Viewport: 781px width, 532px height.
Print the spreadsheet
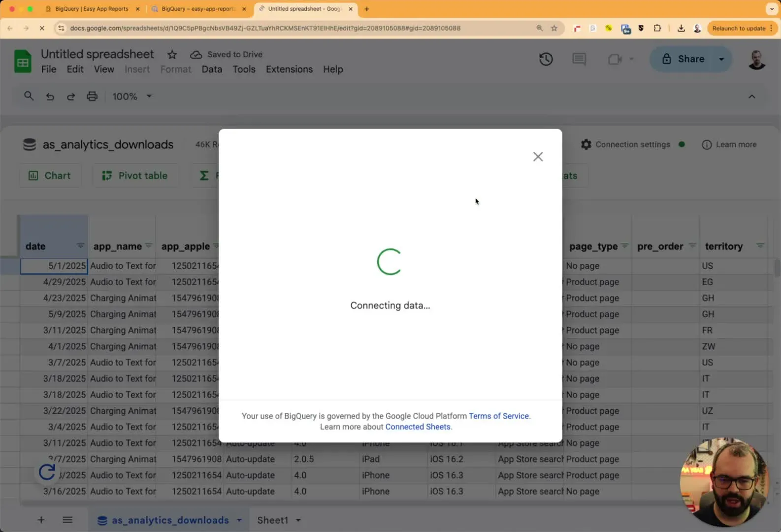[x=92, y=97]
